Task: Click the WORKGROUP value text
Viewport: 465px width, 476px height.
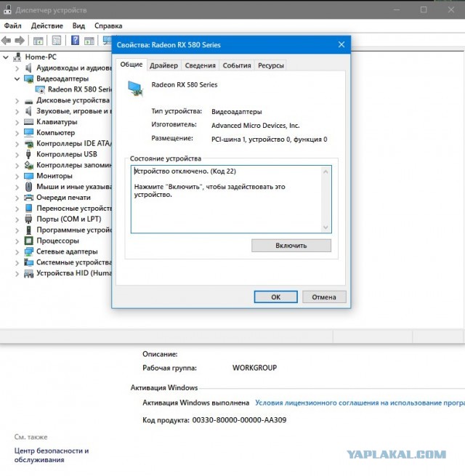Action: (254, 368)
